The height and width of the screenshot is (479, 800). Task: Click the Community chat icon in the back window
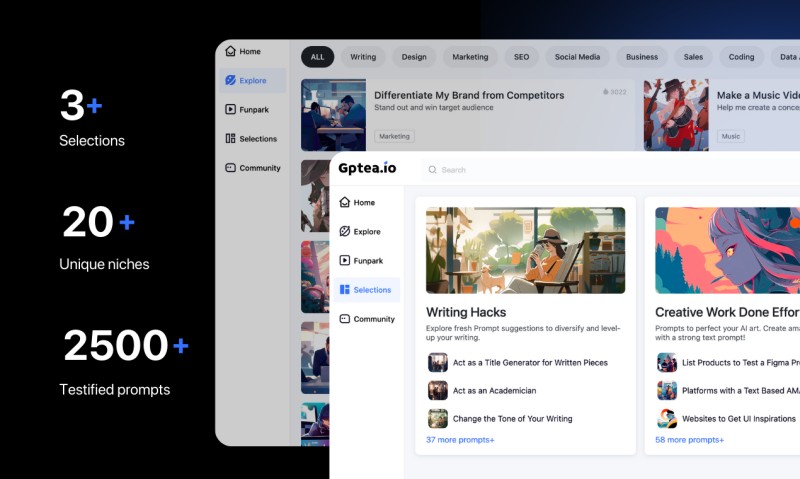pyautogui.click(x=231, y=167)
